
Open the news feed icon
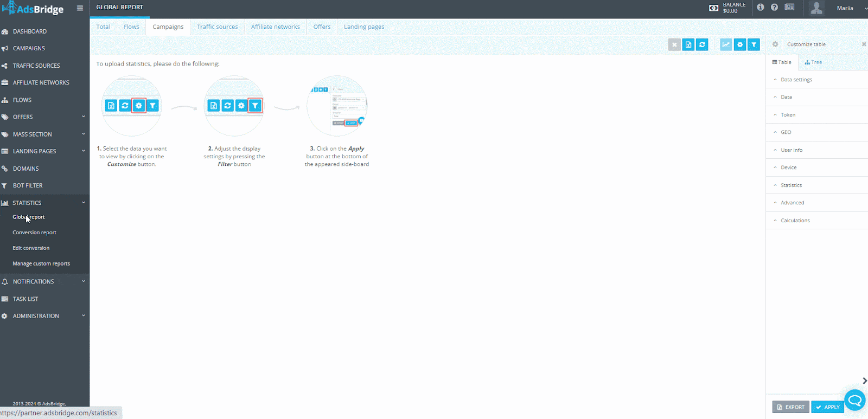[789, 7]
